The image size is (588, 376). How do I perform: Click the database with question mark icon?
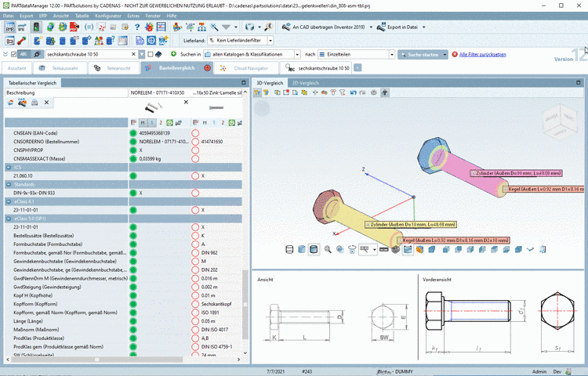pos(111,41)
